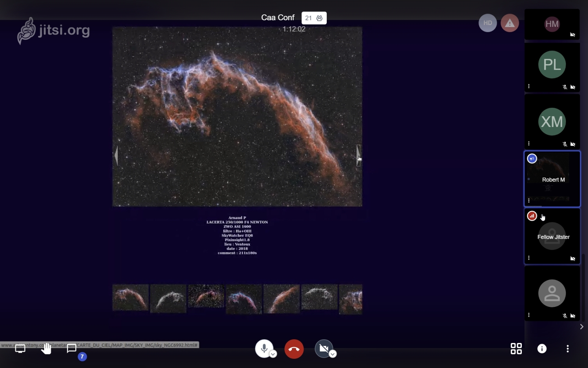Click the filmstrip vertical scrollbar
Screen dimensions: 588x368
[583, 287]
